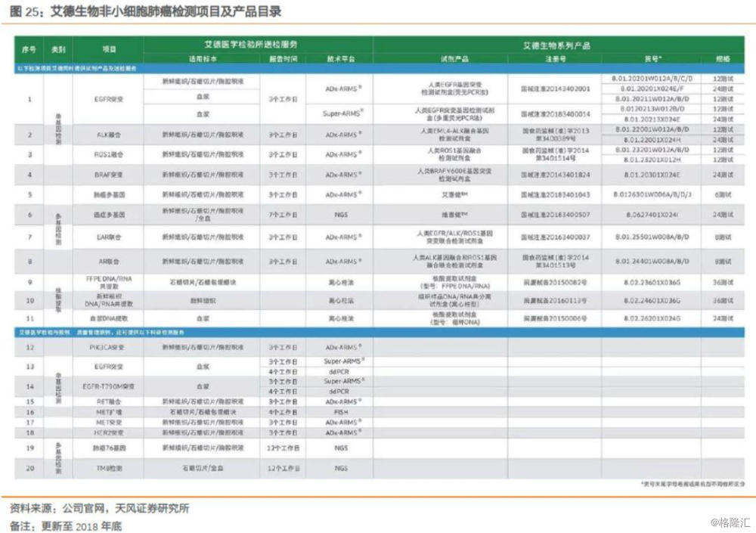Click the 'RET融合' project cell
The width and height of the screenshot is (756, 533).
coord(109,401)
